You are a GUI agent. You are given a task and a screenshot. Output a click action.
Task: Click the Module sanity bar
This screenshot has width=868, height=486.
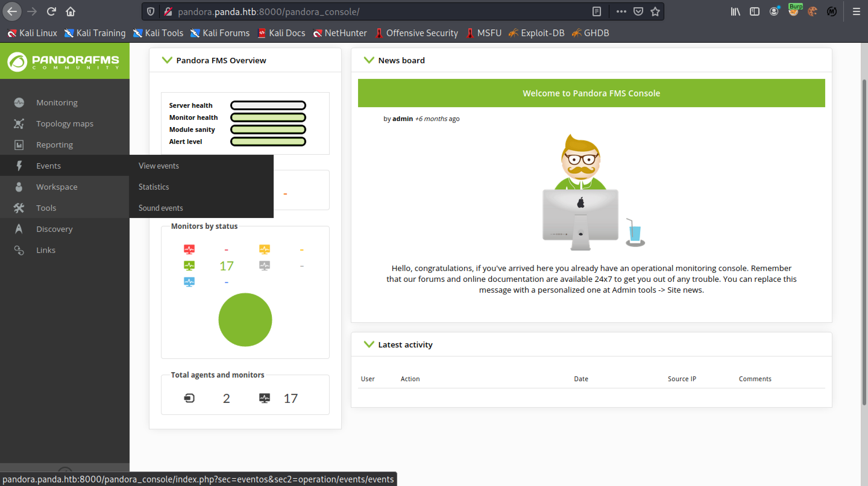point(268,129)
